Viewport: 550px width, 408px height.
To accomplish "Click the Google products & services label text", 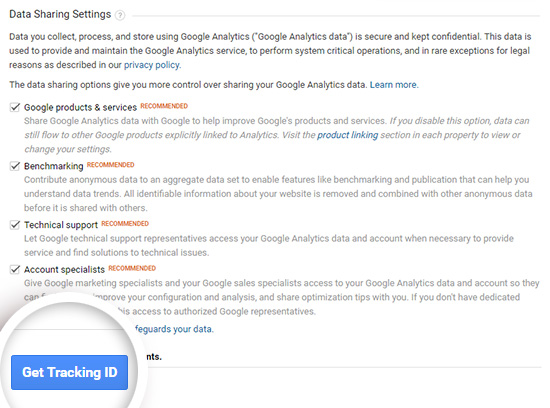I will [80, 107].
